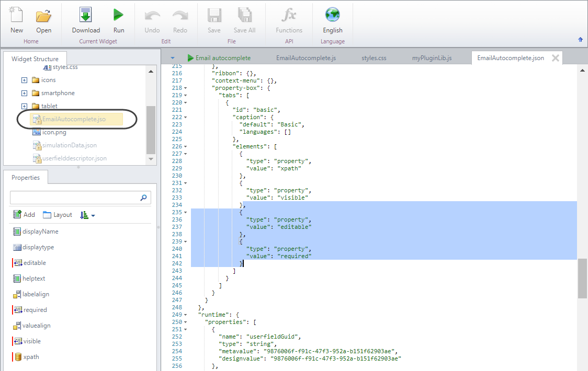588x371 pixels.
Task: Click the Layout button in Properties
Action: 58,215
